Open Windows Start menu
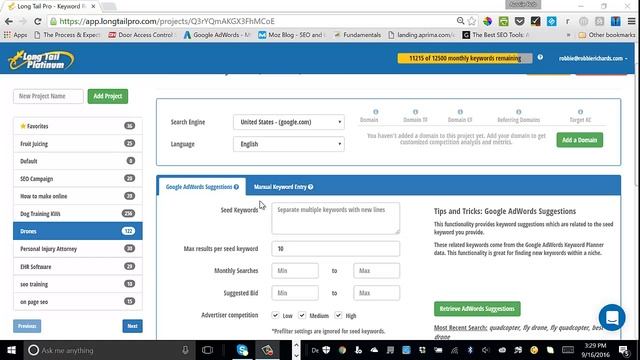 (x=11, y=350)
